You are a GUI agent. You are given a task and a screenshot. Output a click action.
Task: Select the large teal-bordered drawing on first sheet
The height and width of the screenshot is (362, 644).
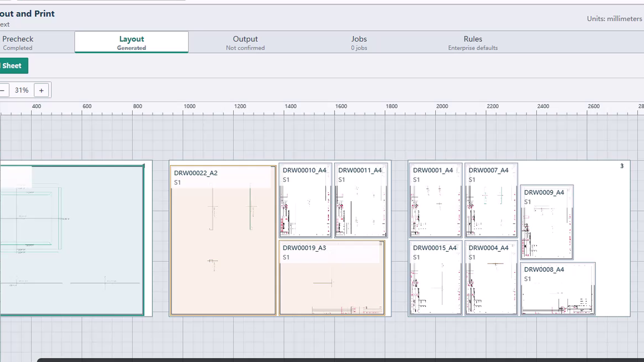[72, 240]
